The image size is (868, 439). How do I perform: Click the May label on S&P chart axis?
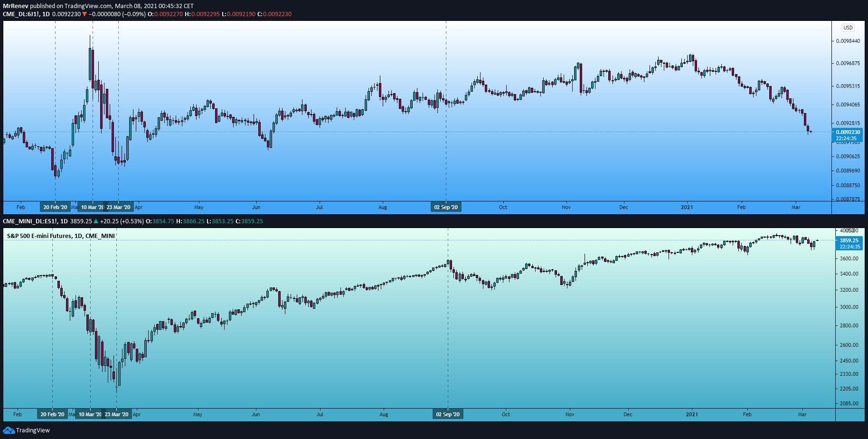pyautogui.click(x=198, y=414)
